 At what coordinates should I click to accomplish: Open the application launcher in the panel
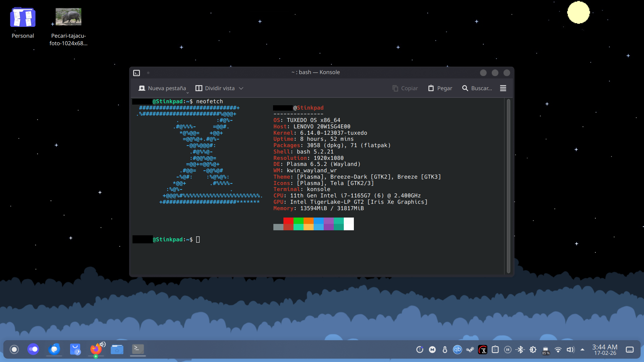[14, 350]
